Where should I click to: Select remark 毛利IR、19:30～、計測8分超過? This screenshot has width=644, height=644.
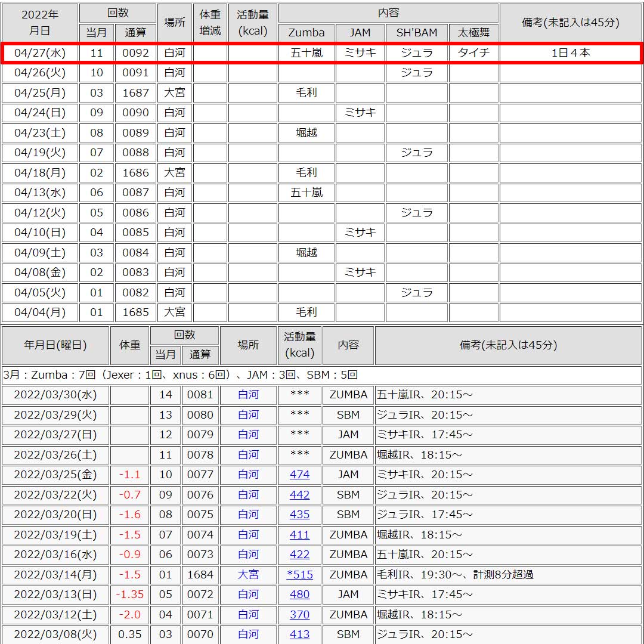(x=455, y=574)
